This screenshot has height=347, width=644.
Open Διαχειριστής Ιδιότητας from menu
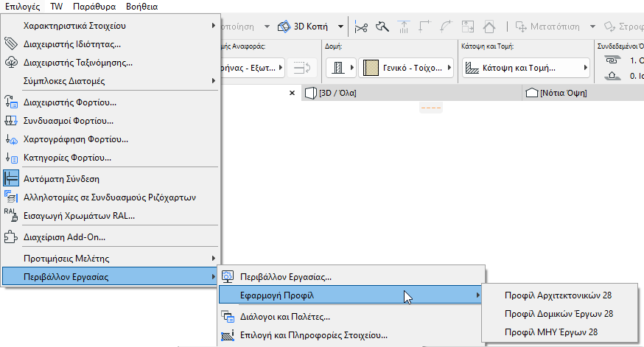point(111,44)
